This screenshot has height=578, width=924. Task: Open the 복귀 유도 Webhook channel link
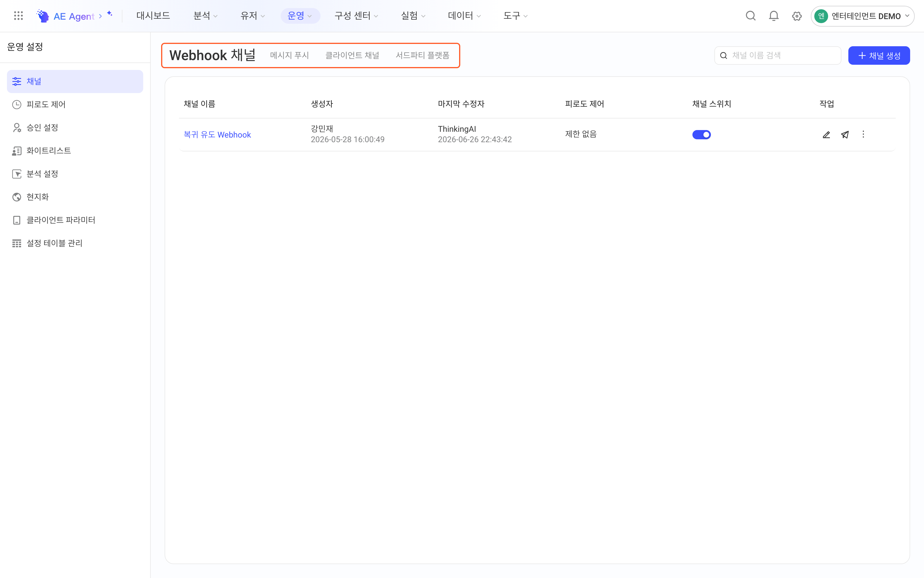coord(217,135)
